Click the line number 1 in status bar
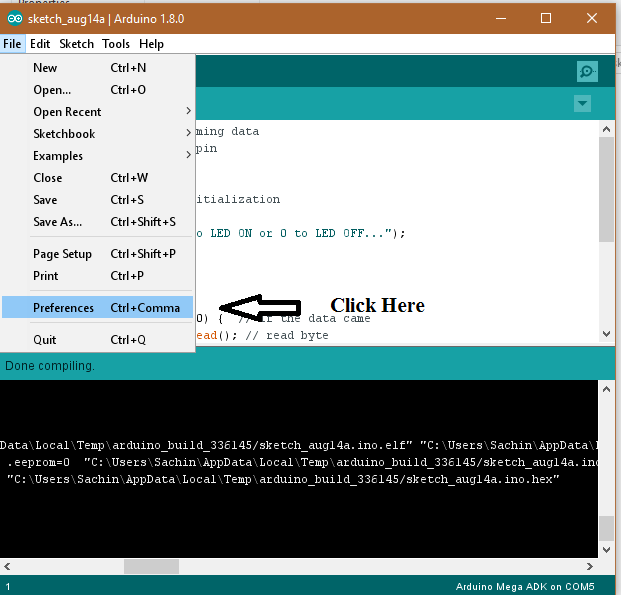621x595 pixels. [x=8, y=587]
